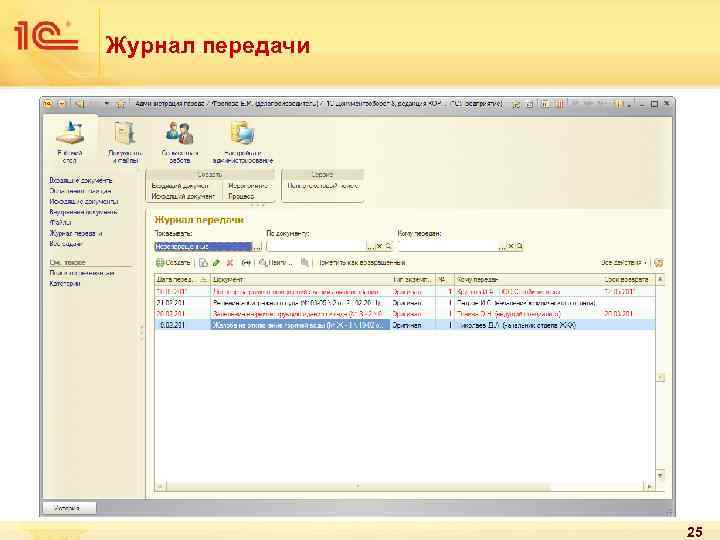Open the favorites star in title bar
720x540 pixels.
[x=121, y=104]
